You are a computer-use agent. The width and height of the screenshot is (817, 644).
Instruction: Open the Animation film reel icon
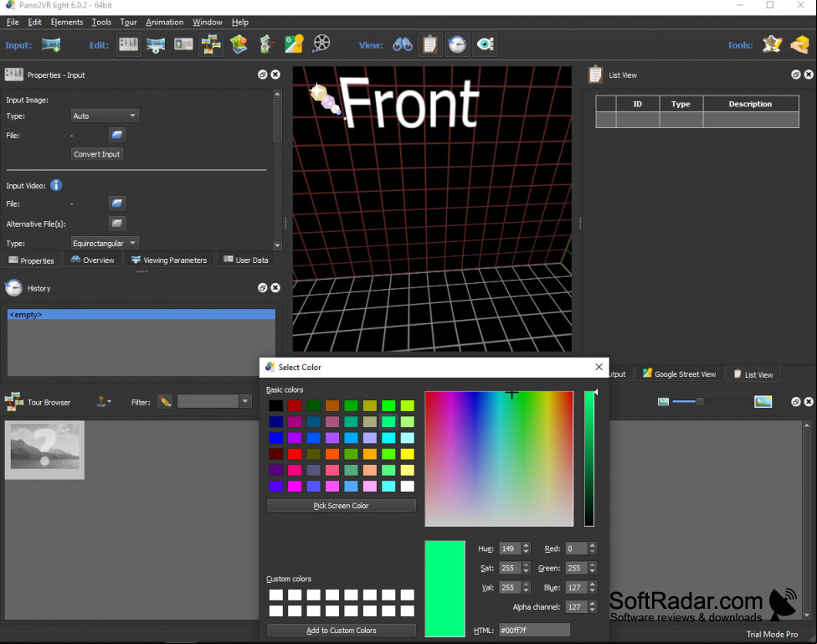[321, 44]
